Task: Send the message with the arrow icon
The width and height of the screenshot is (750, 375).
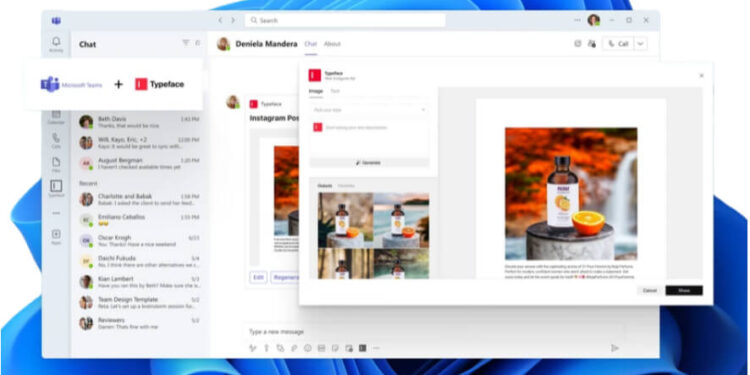Action: 615,348
